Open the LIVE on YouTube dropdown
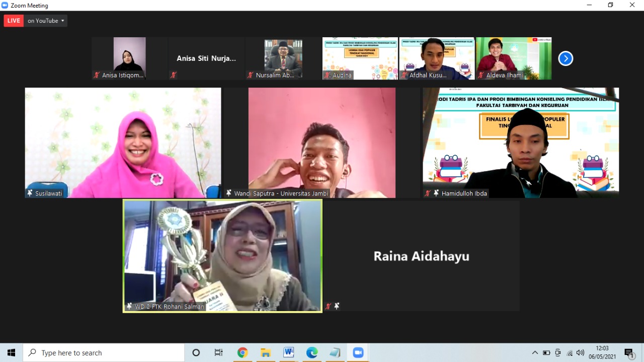Screen dimensions: 644x362 (46, 21)
